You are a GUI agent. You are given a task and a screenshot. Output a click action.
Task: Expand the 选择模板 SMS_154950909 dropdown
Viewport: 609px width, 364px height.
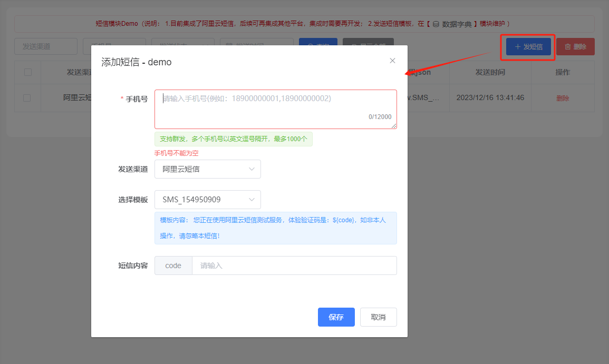(x=207, y=200)
